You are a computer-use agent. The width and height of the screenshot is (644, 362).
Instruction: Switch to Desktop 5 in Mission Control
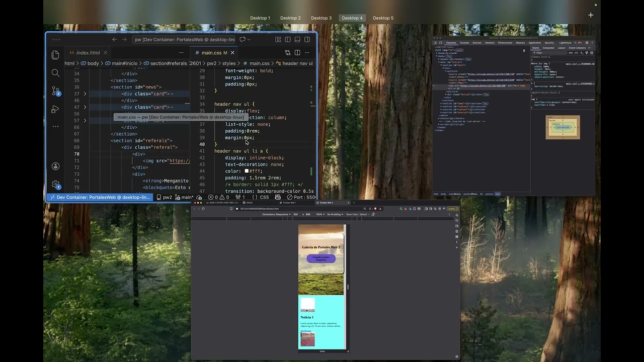383,18
